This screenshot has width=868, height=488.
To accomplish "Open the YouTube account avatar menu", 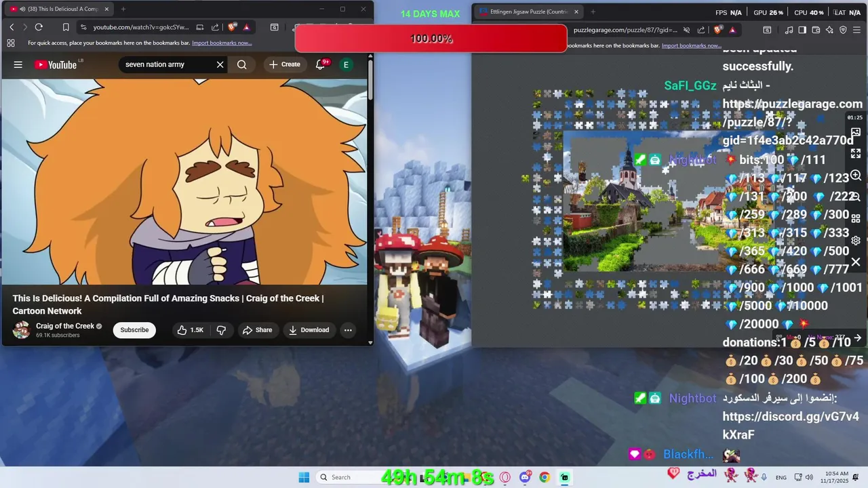I will (346, 64).
